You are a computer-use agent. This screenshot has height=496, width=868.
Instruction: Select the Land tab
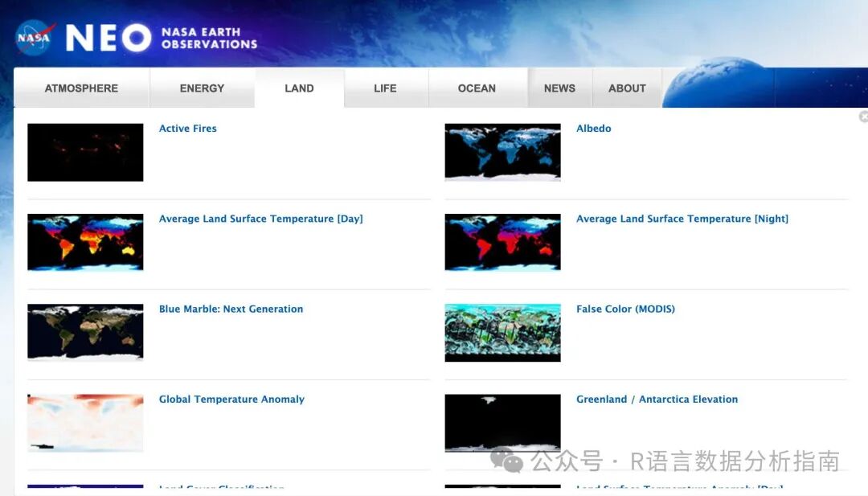click(x=300, y=88)
